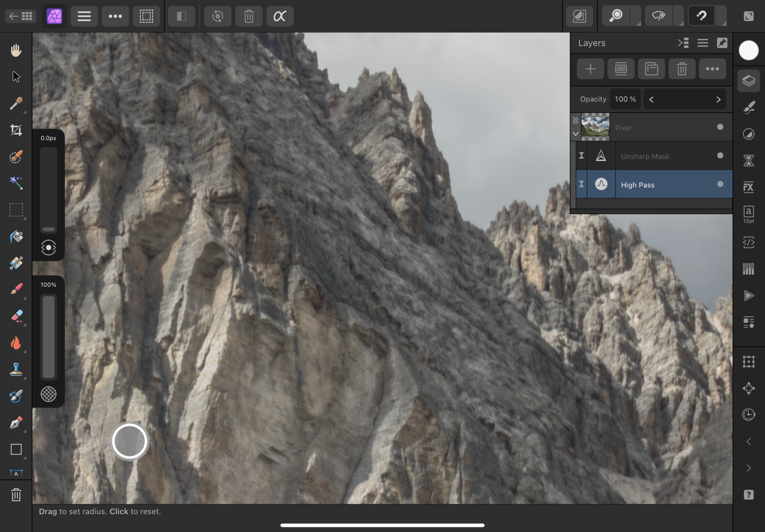The image size is (765, 532).
Task: Open the Edit menu with three dots
Action: pyautogui.click(x=115, y=16)
